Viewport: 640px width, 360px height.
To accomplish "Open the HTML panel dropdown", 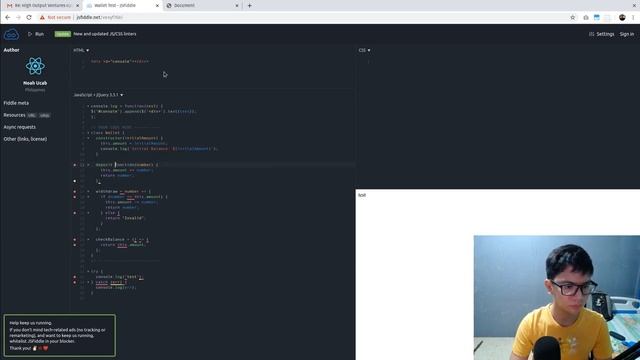I will click(x=81, y=50).
